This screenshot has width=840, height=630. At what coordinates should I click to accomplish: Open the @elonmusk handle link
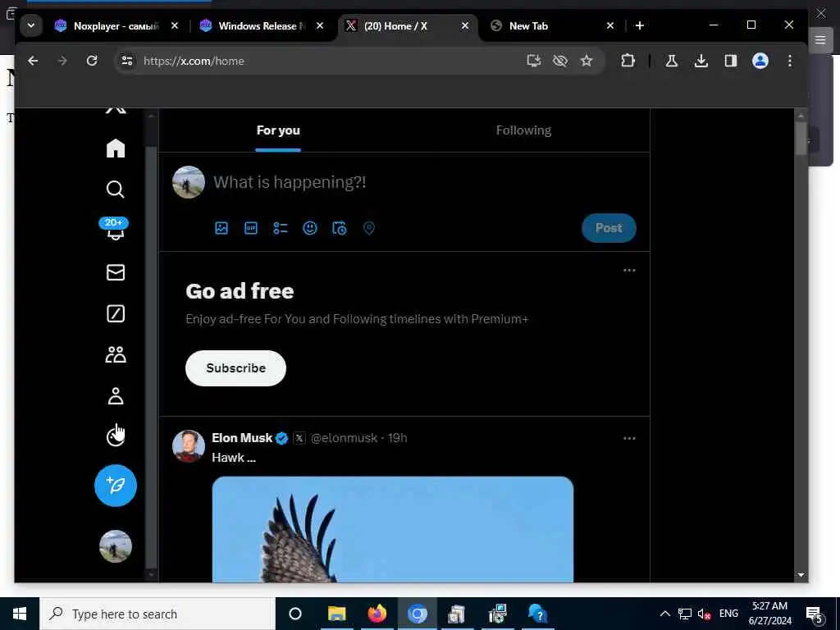tap(344, 438)
